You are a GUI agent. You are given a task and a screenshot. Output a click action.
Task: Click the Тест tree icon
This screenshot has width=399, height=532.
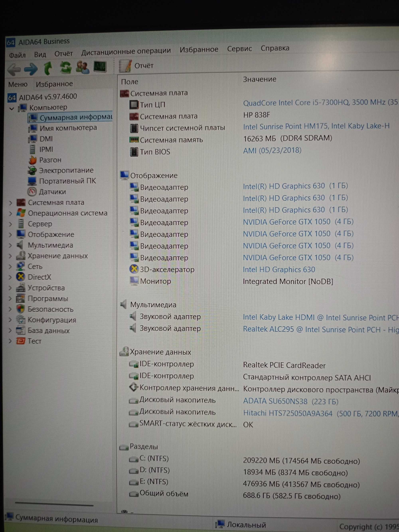tap(21, 341)
